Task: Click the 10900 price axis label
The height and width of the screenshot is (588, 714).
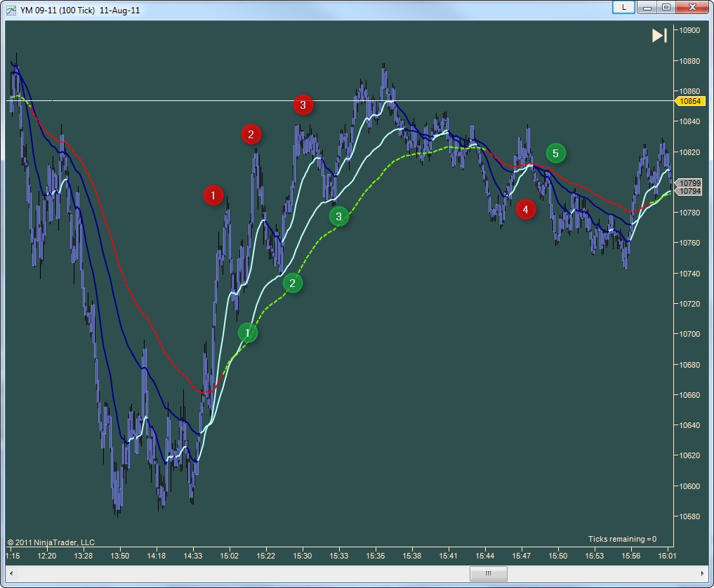Action: (x=689, y=30)
